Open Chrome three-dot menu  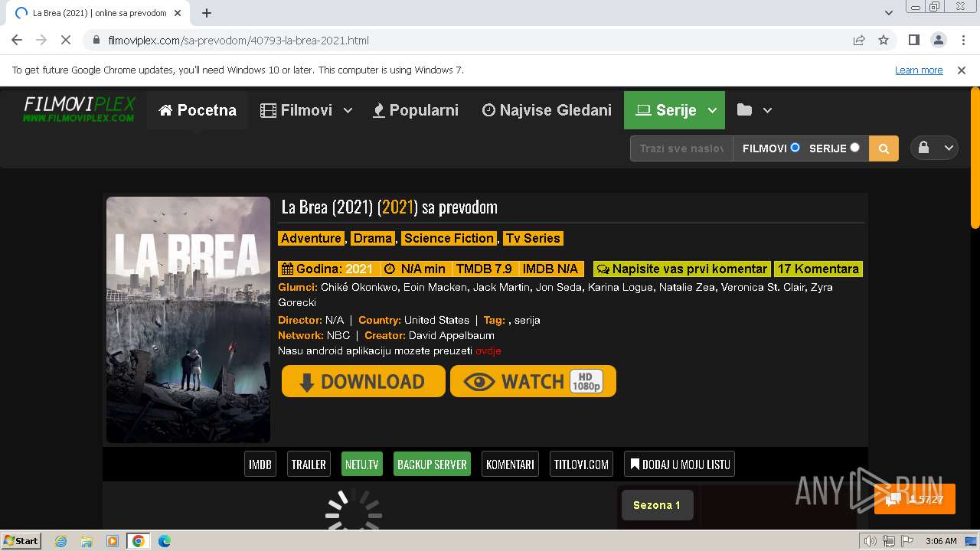(x=962, y=40)
